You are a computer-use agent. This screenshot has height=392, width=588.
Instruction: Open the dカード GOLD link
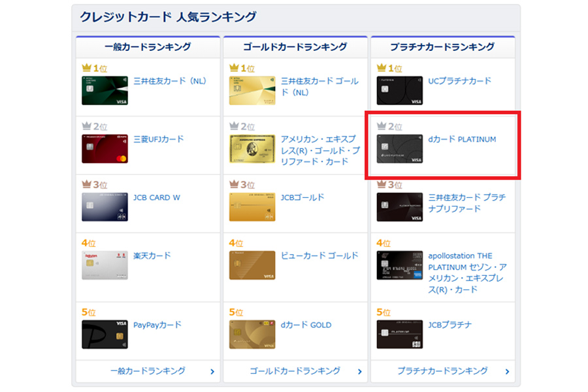[x=306, y=325]
